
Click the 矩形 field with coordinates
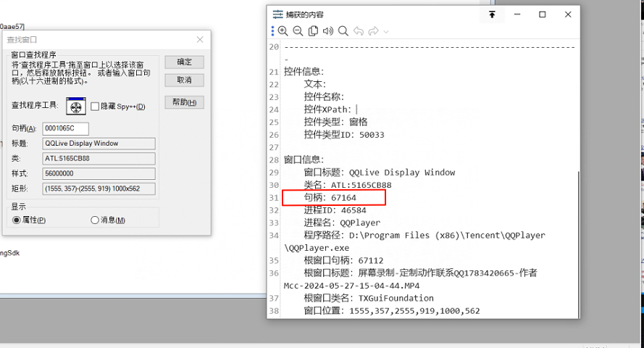pyautogui.click(x=99, y=188)
